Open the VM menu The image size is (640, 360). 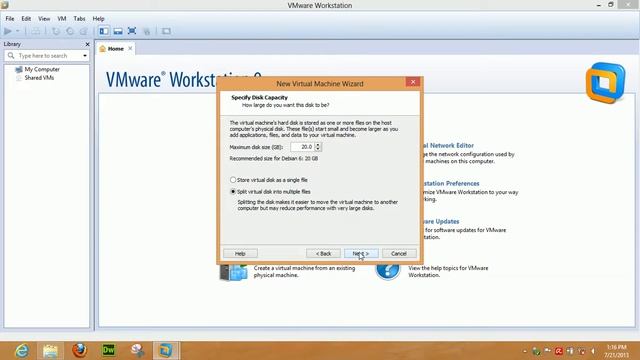tap(62, 19)
